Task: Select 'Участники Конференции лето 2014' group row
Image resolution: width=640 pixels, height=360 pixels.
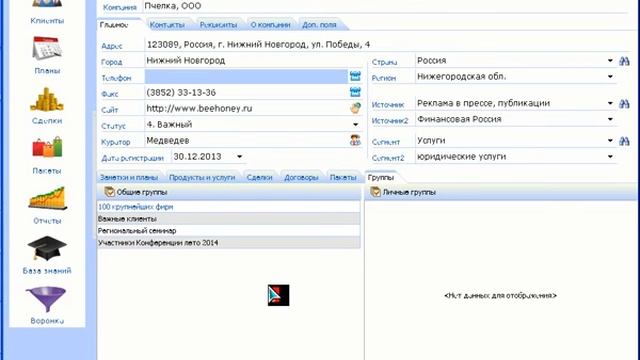Action: pos(229,242)
